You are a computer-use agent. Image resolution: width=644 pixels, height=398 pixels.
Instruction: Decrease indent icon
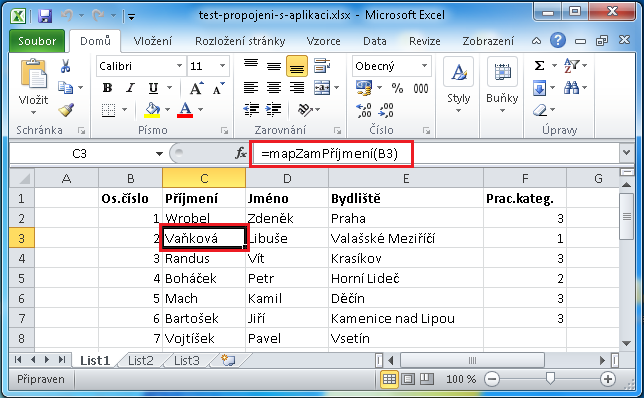pyautogui.click(x=251, y=110)
